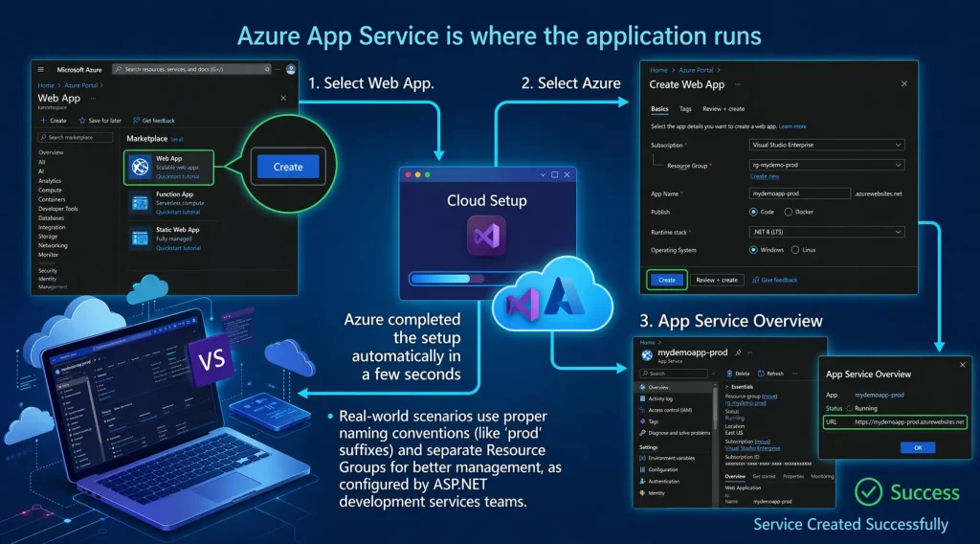Select the Web App globe icon in Marketplace
Viewport: 980px width, 544px height.
point(140,167)
